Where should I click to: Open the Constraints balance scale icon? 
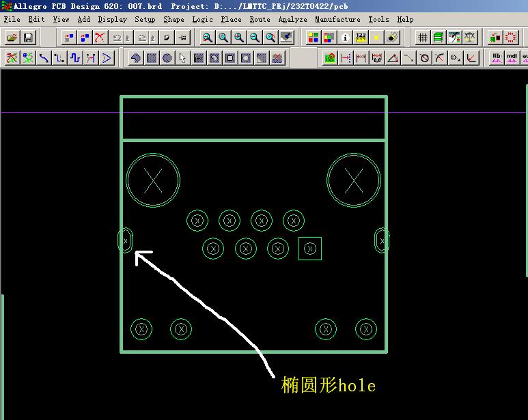click(470, 38)
